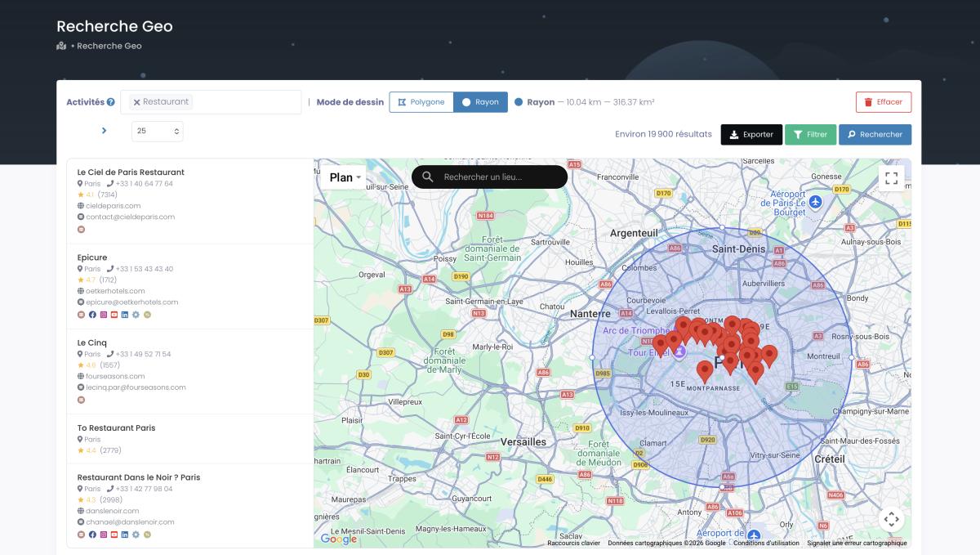Click the Exporter button

click(751, 135)
